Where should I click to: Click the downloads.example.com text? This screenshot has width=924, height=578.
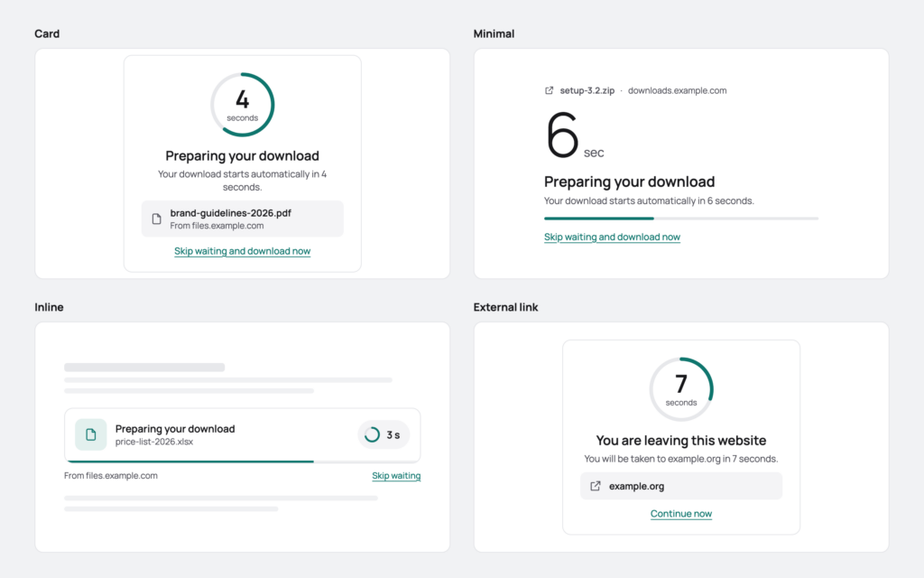click(677, 90)
